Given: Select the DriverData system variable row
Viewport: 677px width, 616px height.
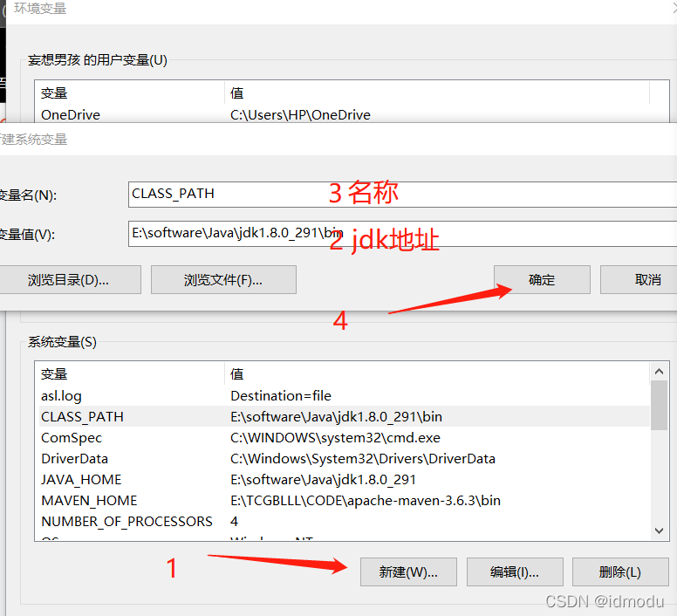Looking at the screenshot, I should point(345,458).
